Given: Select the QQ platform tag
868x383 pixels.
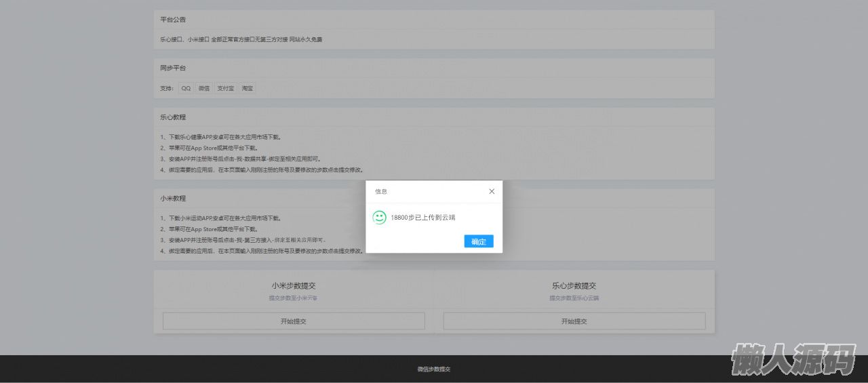Looking at the screenshot, I should pyautogui.click(x=186, y=88).
